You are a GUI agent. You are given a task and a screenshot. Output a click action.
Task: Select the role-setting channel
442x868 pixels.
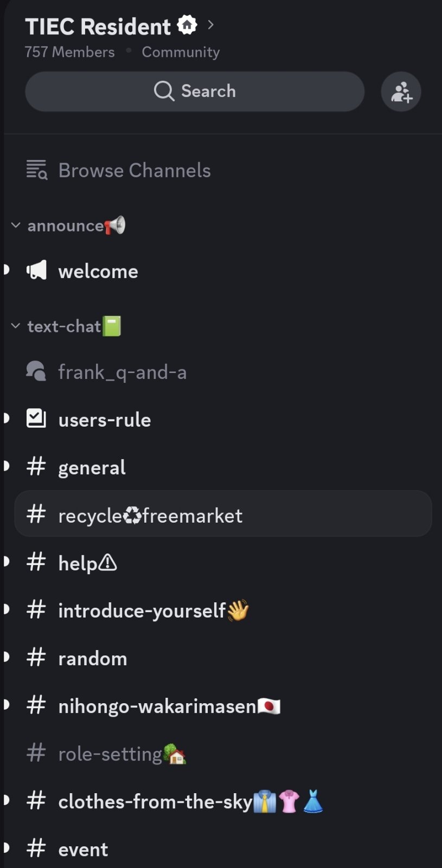(x=110, y=754)
